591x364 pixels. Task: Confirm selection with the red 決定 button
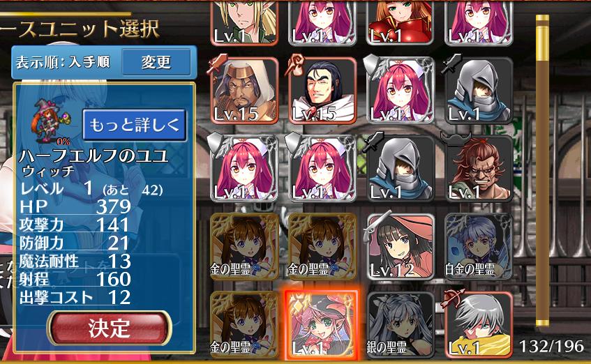(x=110, y=328)
